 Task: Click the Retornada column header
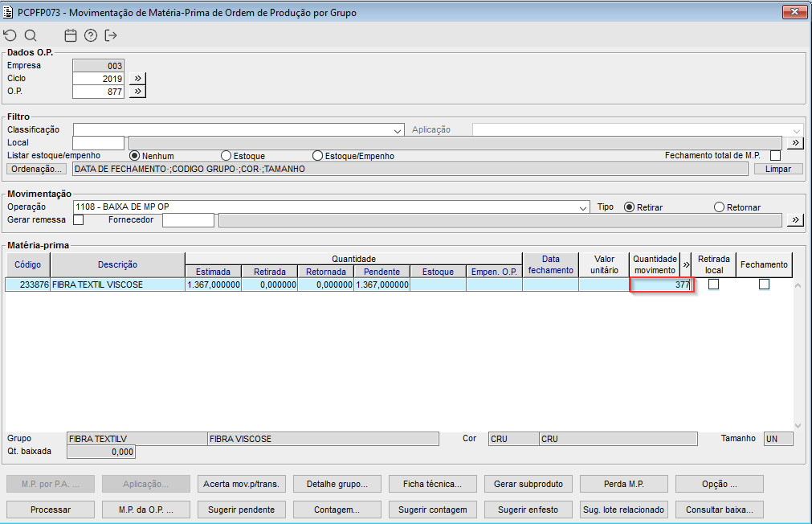326,271
